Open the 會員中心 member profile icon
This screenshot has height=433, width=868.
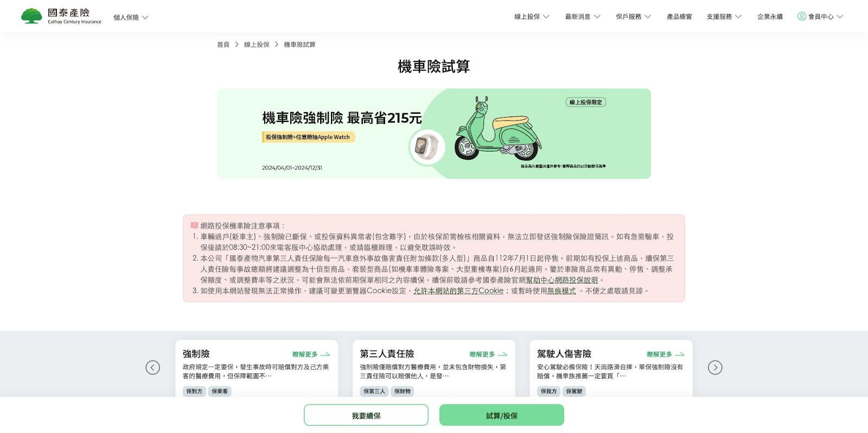tap(802, 16)
